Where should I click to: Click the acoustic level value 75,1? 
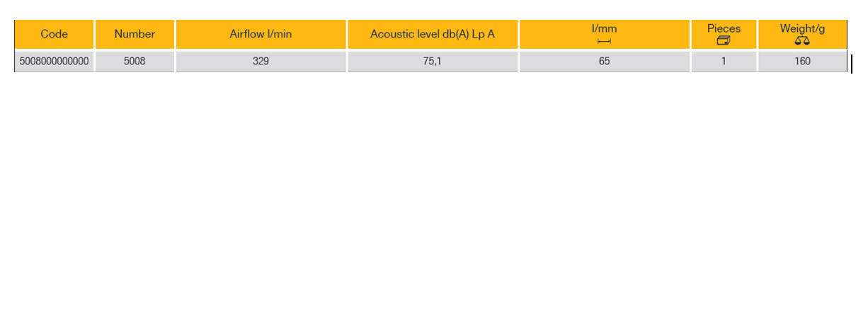pyautogui.click(x=432, y=62)
